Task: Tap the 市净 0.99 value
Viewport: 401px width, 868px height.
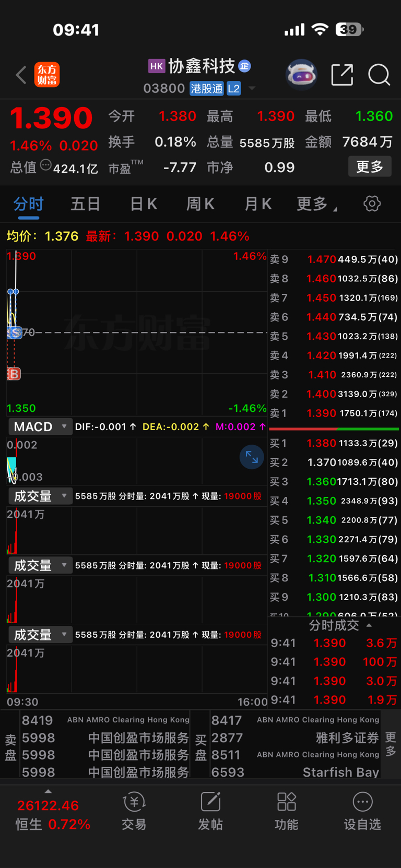Action: pos(279,168)
